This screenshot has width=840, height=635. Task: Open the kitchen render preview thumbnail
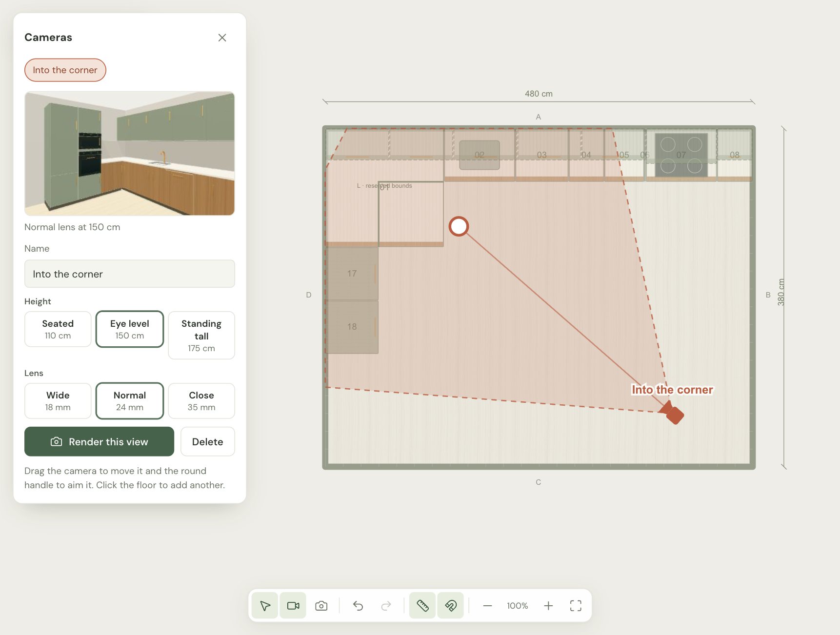(130, 154)
